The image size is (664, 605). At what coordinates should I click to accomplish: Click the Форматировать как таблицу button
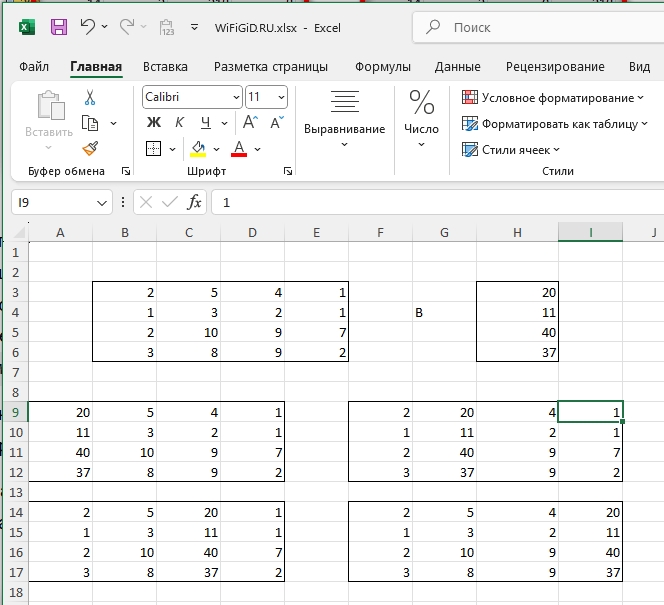tap(555, 124)
